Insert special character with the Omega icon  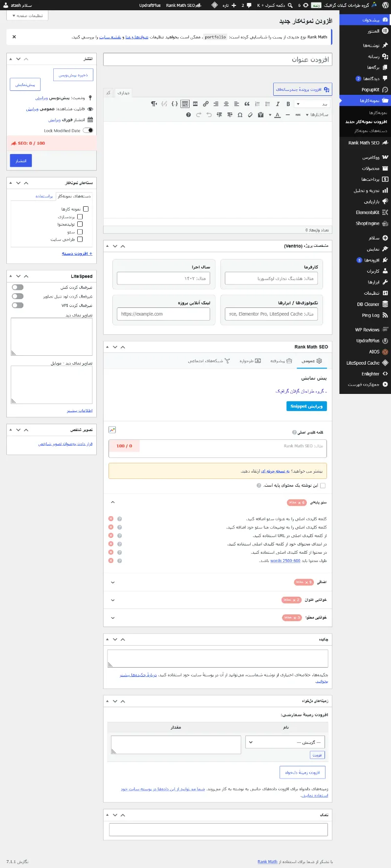(240, 115)
